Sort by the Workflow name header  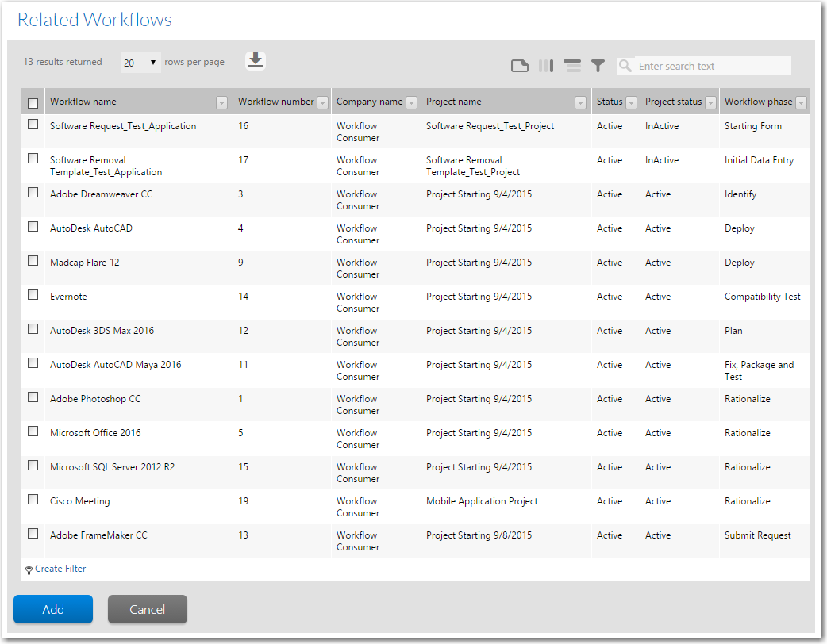[83, 102]
